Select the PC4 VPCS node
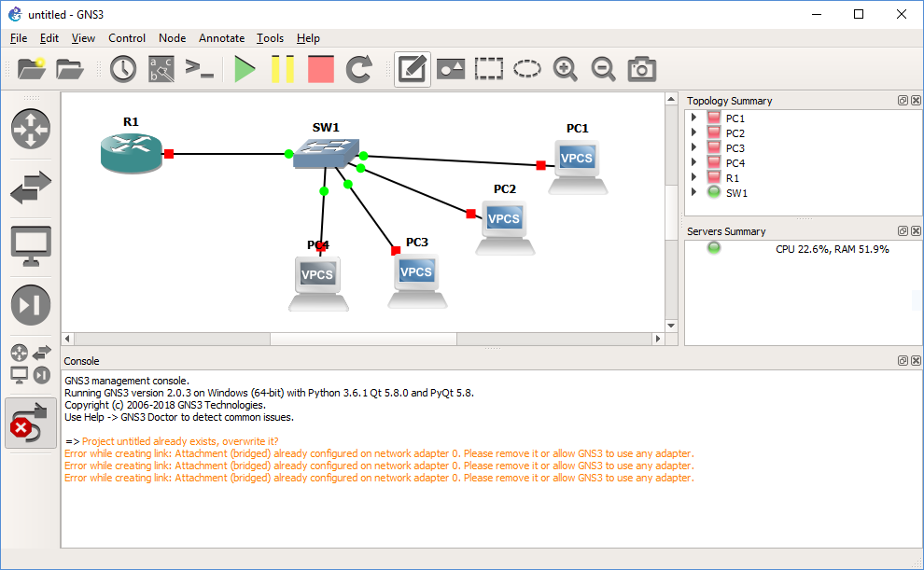The height and width of the screenshot is (570, 924). coord(318,284)
